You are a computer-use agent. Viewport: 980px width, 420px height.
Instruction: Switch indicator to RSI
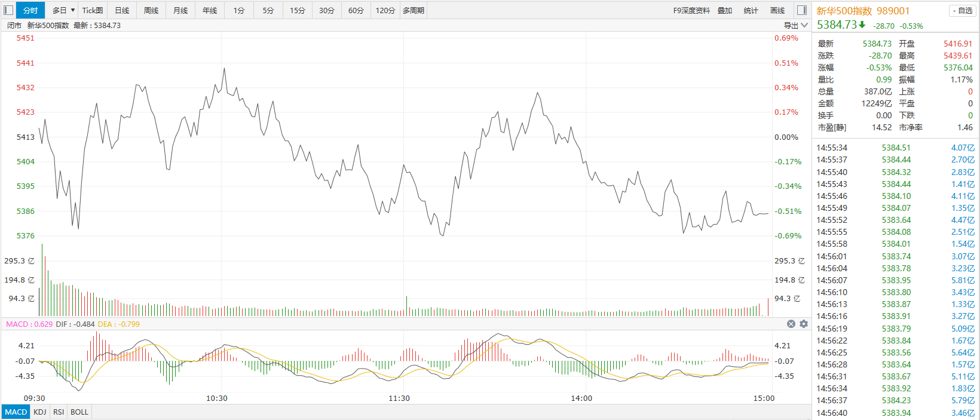click(x=59, y=412)
